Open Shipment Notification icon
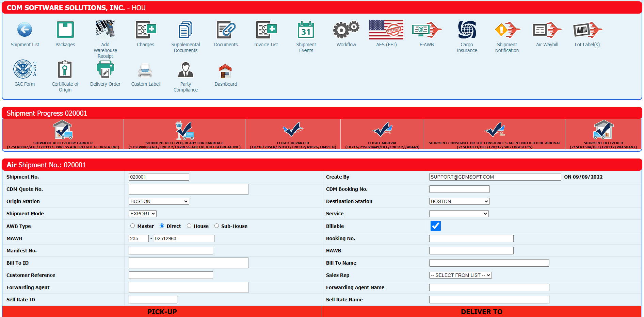The height and width of the screenshot is (317, 644). point(507,30)
